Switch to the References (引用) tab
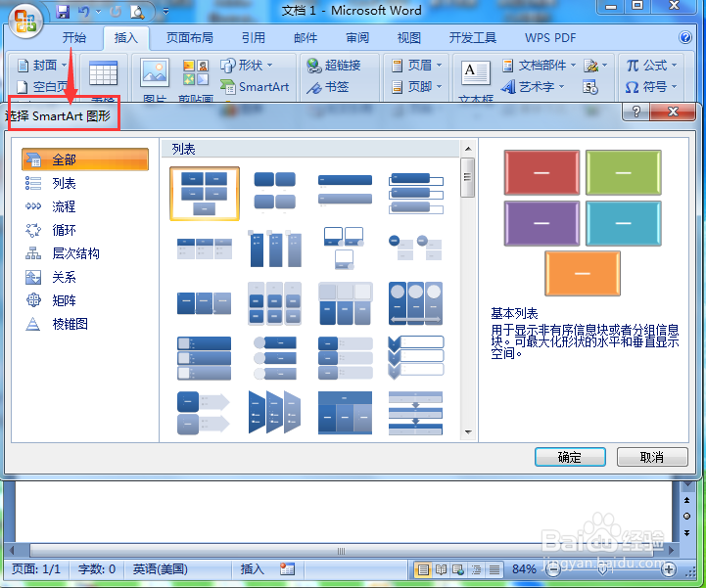Image resolution: width=706 pixels, height=588 pixels. coord(254,38)
